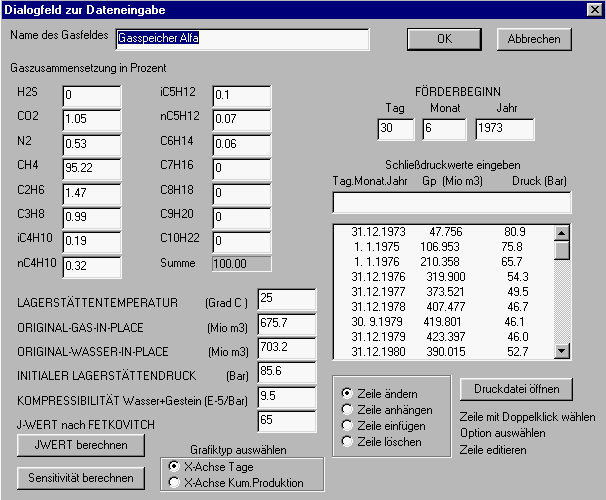Image resolution: width=606 pixels, height=500 pixels.
Task: Click the C2H6 percentage field
Action: point(92,193)
